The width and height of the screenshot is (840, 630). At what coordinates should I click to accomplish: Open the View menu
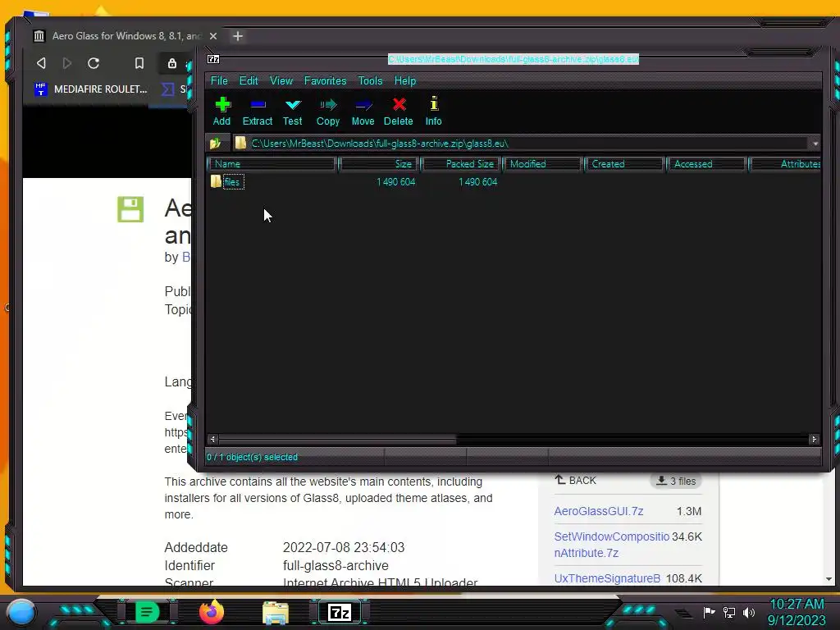point(281,80)
